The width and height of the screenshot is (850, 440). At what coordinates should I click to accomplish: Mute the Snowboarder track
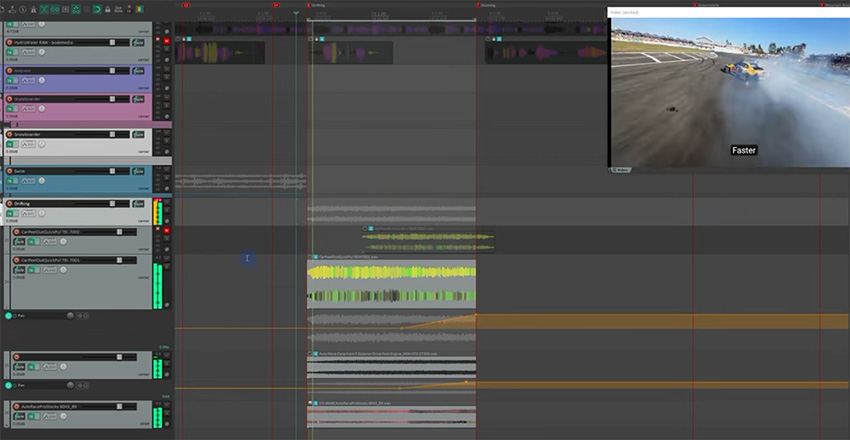point(166,133)
